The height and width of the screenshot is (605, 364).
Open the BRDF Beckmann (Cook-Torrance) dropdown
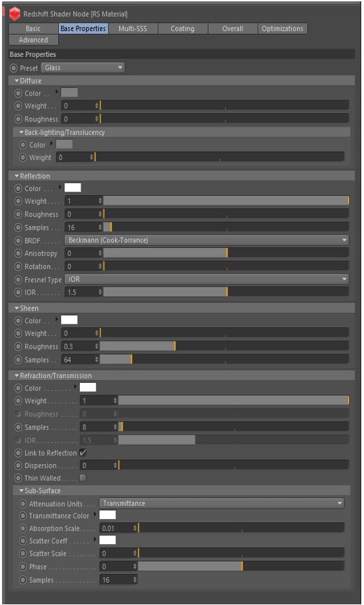[x=207, y=241]
